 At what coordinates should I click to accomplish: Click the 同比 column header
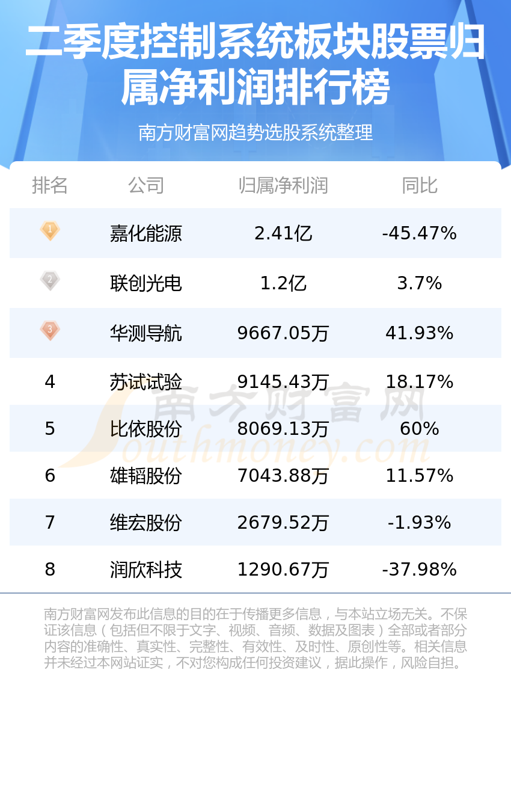coord(420,185)
